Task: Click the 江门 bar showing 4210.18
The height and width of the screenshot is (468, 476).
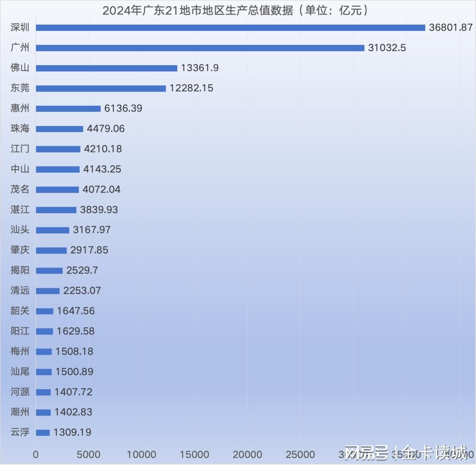Action: click(x=58, y=149)
